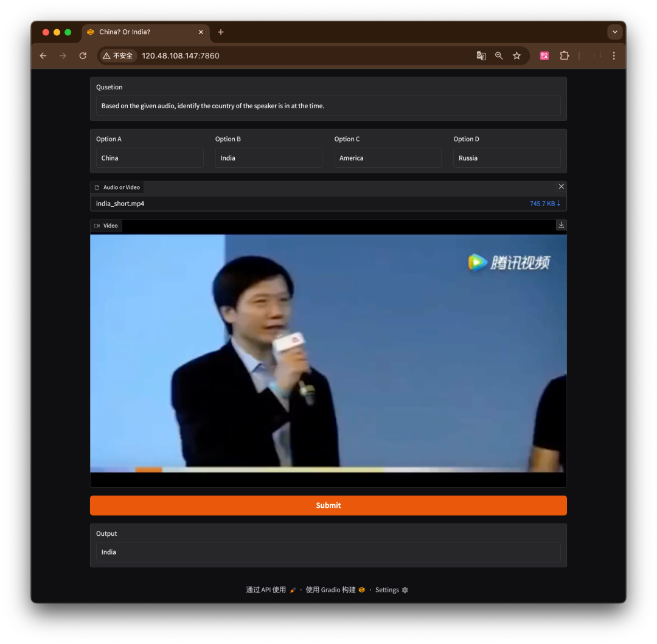Click the video preview frame
Image resolution: width=657 pixels, height=644 pixels.
[328, 353]
